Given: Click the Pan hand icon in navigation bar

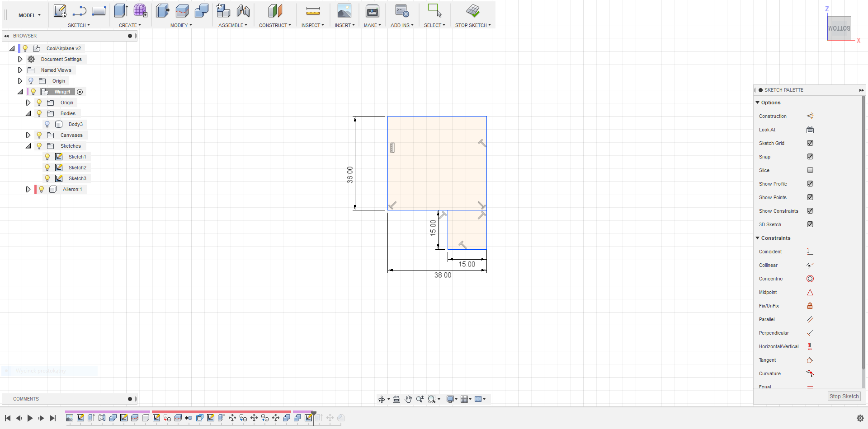Looking at the screenshot, I should coord(408,399).
